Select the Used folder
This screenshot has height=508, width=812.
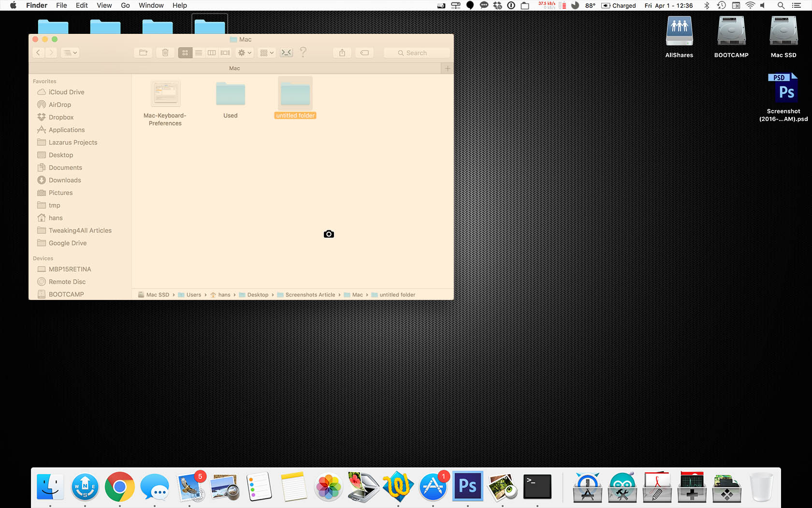(x=231, y=93)
